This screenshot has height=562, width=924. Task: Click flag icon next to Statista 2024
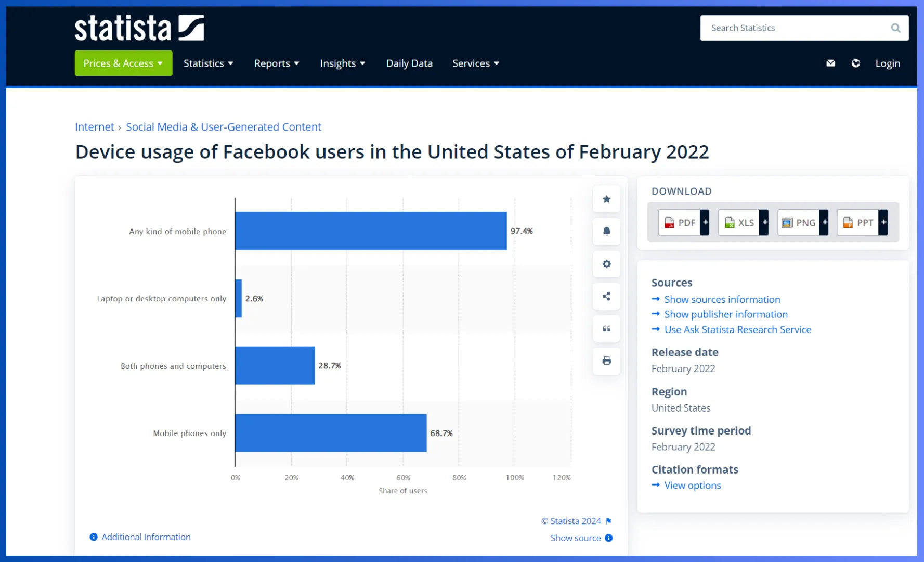point(608,521)
